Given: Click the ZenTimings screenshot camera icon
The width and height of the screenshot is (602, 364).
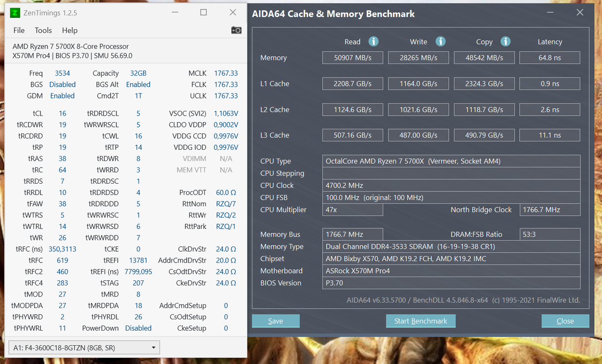Looking at the screenshot, I should (x=236, y=30).
